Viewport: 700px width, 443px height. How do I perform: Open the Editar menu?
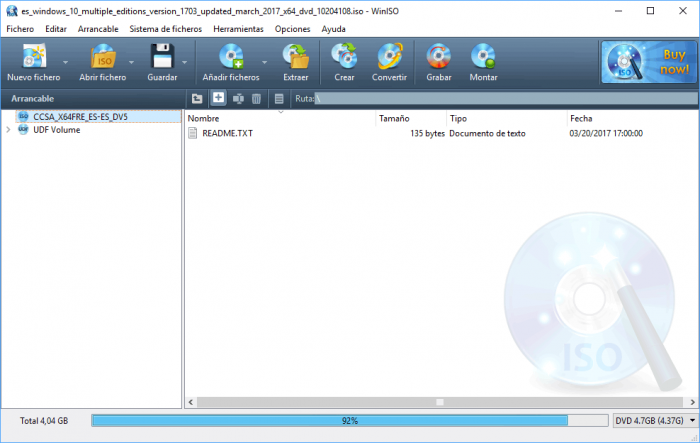click(x=56, y=29)
